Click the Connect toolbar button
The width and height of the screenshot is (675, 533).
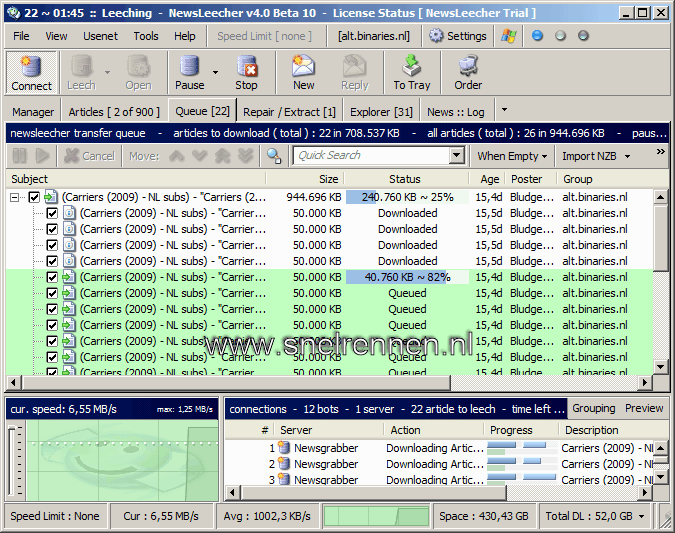click(31, 73)
